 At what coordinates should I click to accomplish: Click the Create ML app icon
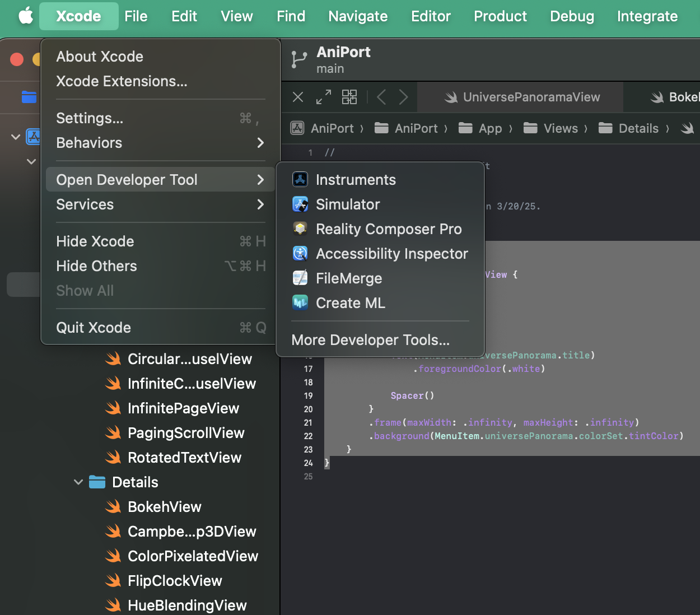pos(300,302)
